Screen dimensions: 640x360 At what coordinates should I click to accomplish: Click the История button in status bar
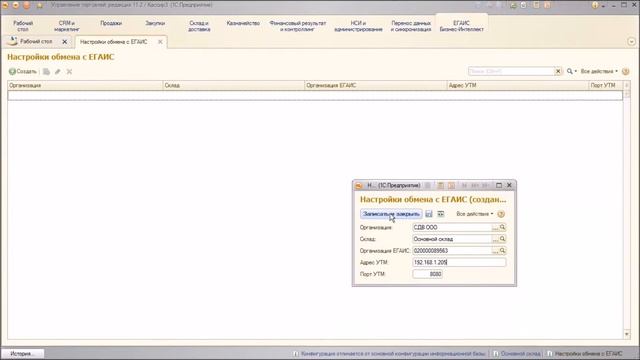[22, 353]
